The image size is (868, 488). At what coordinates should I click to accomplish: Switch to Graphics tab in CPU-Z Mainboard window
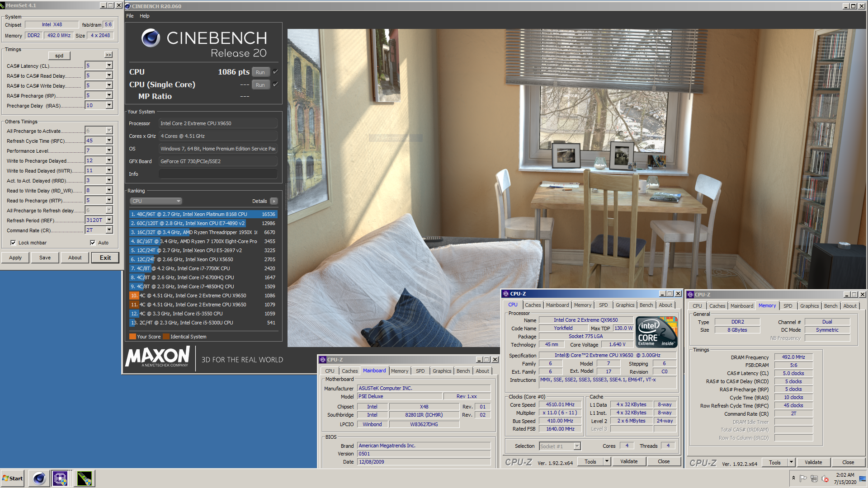[442, 371]
